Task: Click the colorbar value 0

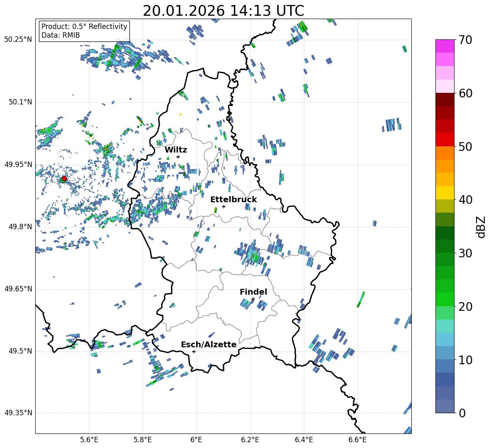Action: coord(462,413)
